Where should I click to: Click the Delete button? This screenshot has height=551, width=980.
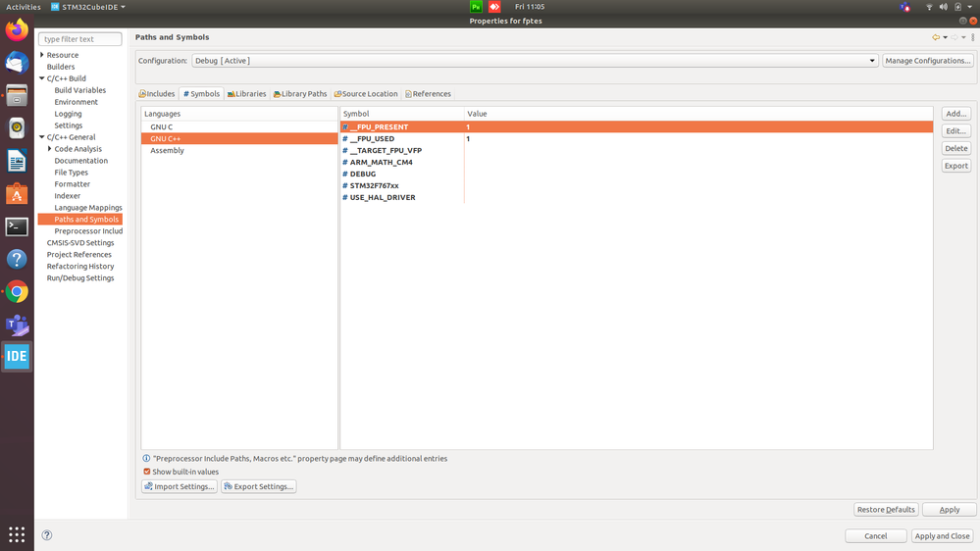click(956, 149)
